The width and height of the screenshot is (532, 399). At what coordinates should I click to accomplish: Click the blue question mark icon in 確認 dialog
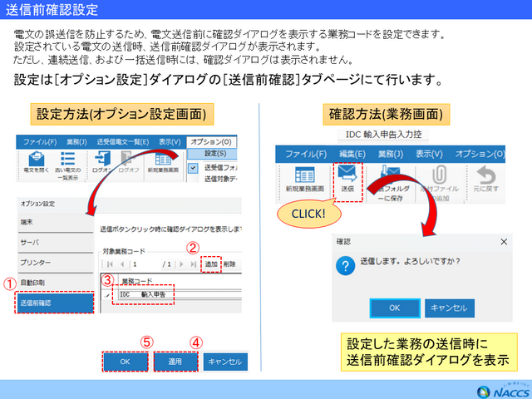point(346,266)
